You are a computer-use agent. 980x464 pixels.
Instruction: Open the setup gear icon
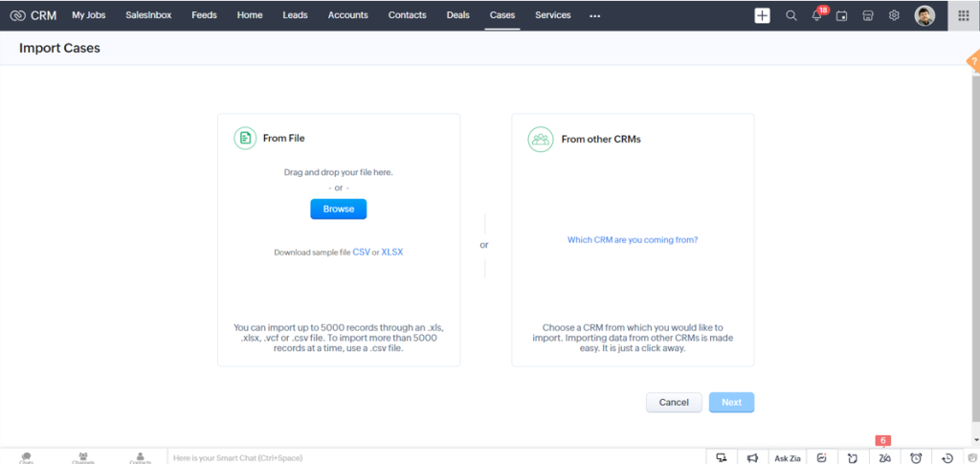[x=894, y=15]
